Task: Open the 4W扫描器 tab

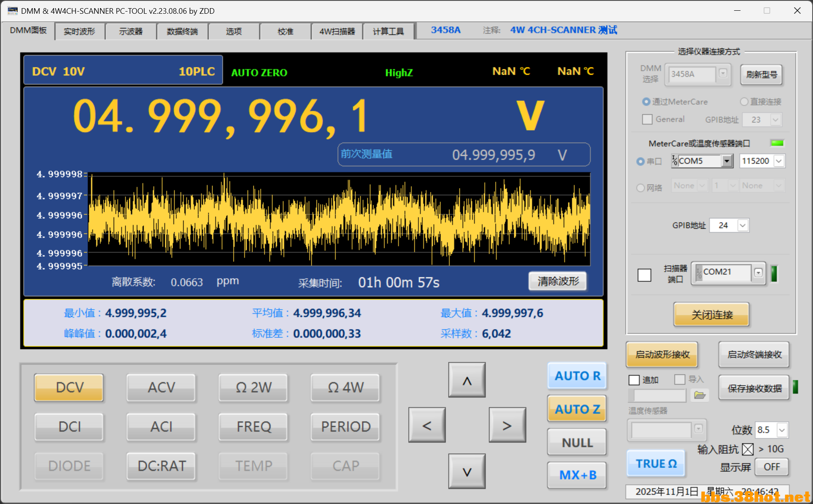Action: point(337,31)
